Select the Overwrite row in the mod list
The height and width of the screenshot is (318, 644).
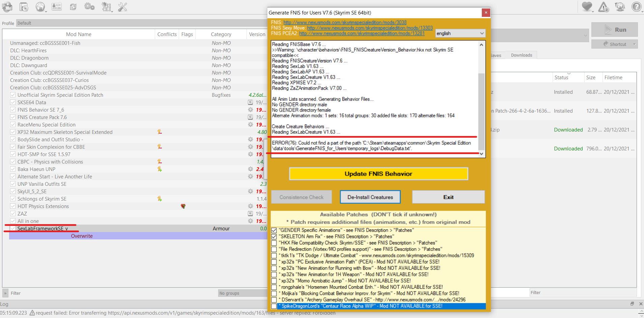coord(138,236)
